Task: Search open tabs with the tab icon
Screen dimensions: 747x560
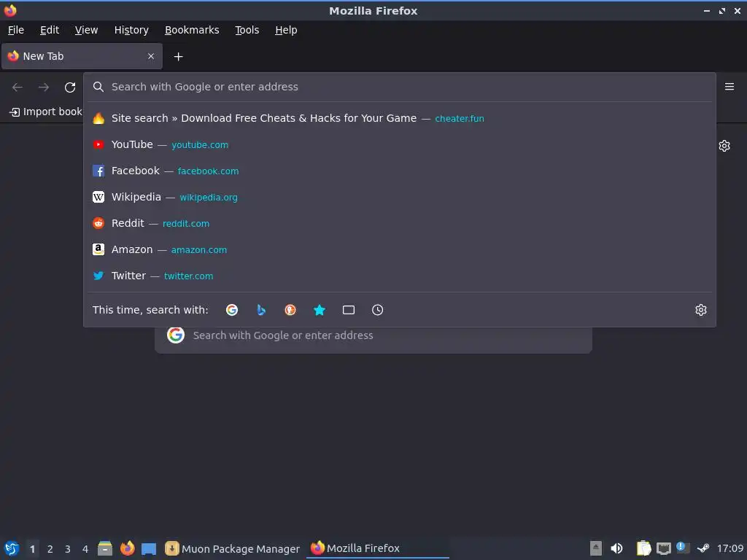Action: (x=349, y=310)
